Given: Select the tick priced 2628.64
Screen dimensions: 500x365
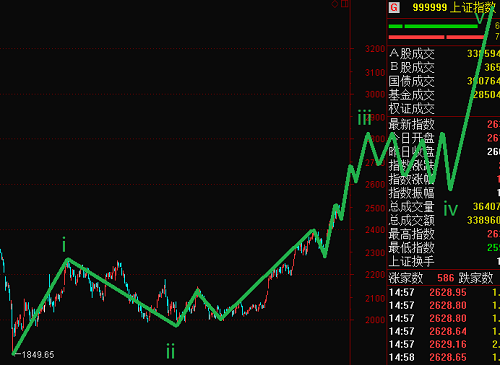Looking at the screenshot, I should (444, 331).
